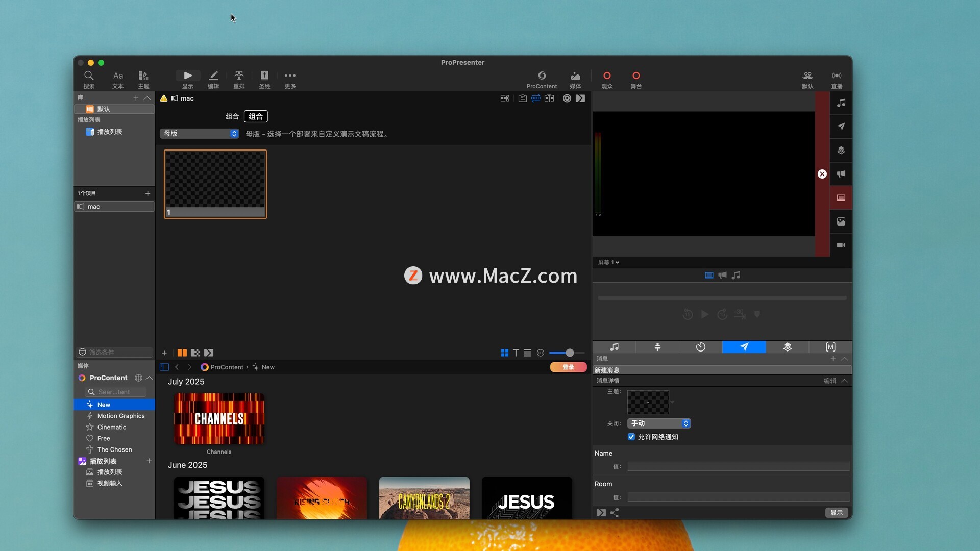Select the audio transport music note icon
This screenshot has width=980, height=551.
pyautogui.click(x=736, y=275)
